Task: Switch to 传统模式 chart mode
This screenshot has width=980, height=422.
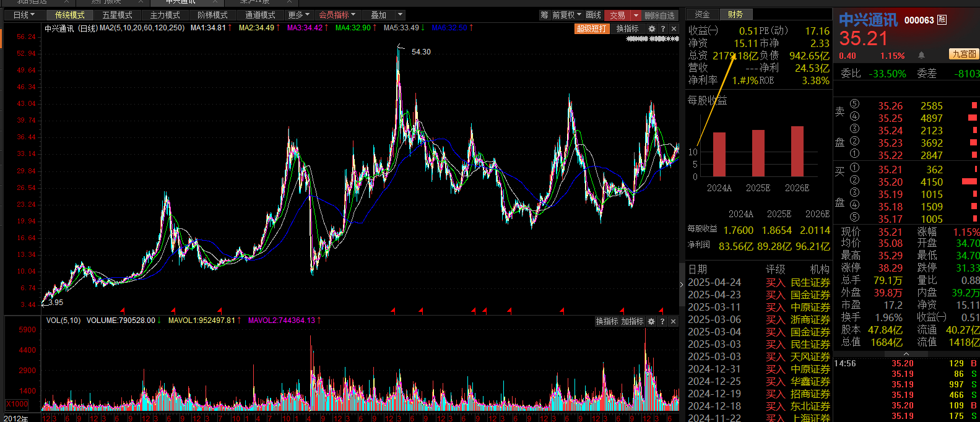Action: pos(70,15)
